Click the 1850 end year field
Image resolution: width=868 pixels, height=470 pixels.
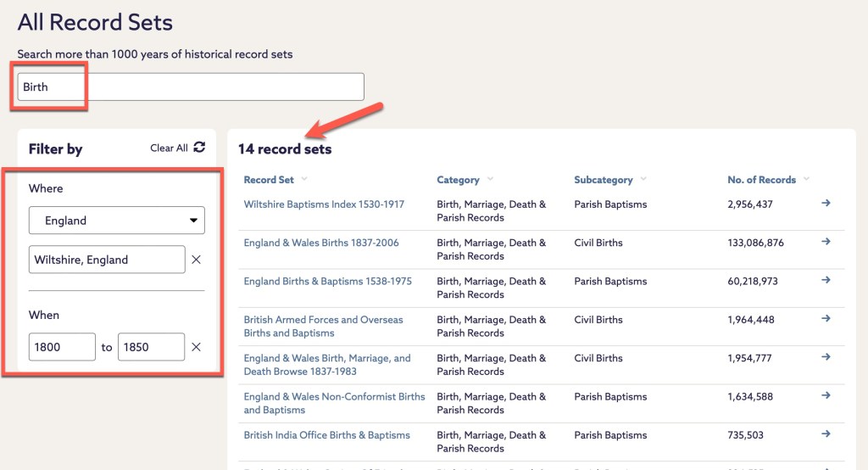pos(151,347)
